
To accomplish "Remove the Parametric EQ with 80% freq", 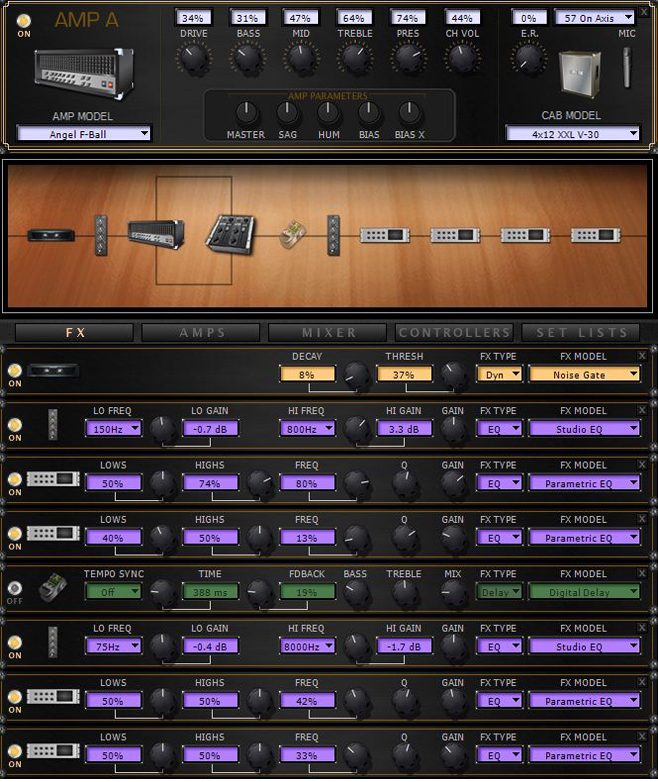I will (x=642, y=464).
